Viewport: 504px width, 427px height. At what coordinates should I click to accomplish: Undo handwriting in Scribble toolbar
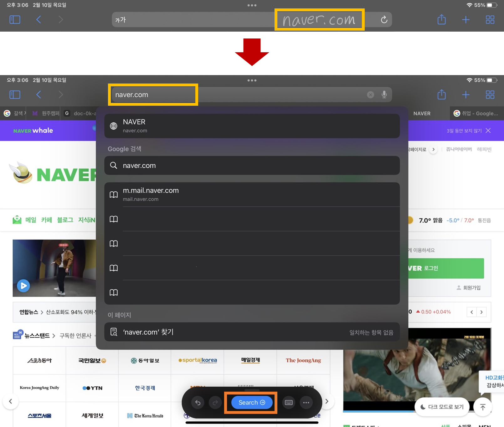198,403
